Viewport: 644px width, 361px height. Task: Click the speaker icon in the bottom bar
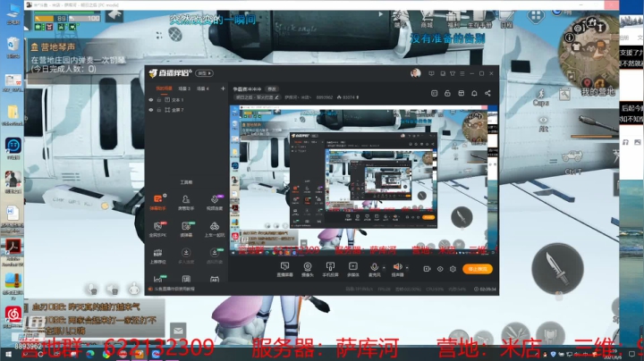point(397,269)
